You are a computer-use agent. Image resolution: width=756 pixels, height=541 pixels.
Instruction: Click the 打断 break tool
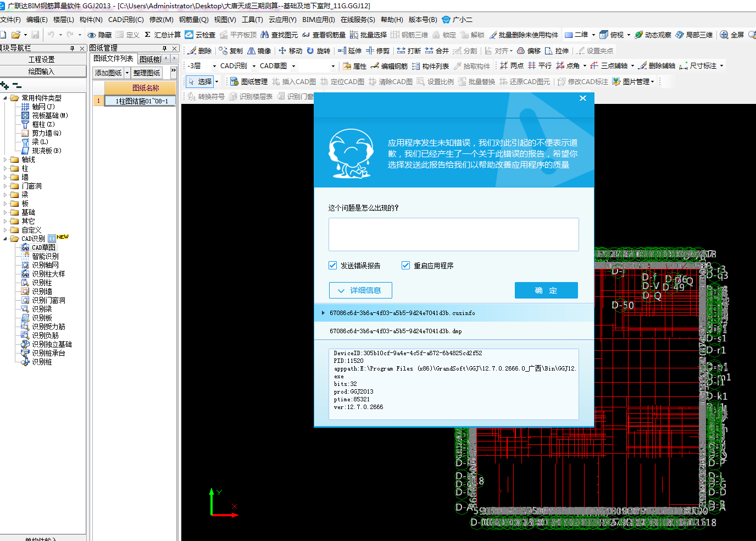pyautogui.click(x=409, y=51)
